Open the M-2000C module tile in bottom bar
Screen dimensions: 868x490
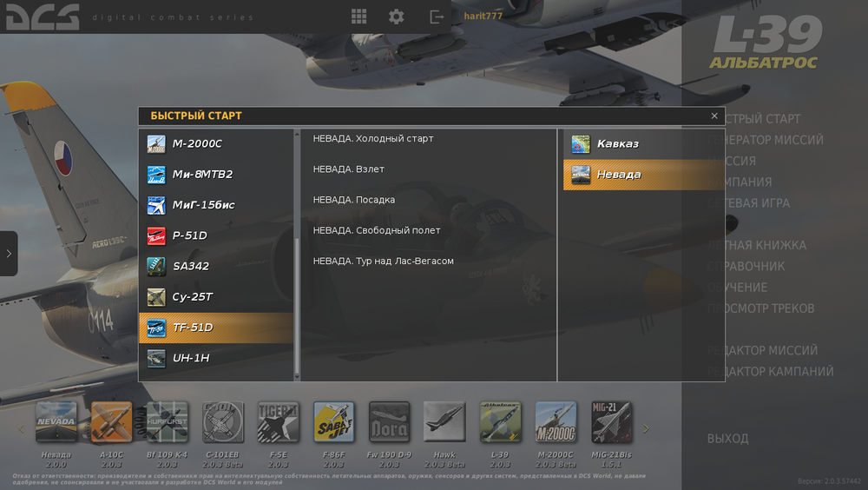556,422
